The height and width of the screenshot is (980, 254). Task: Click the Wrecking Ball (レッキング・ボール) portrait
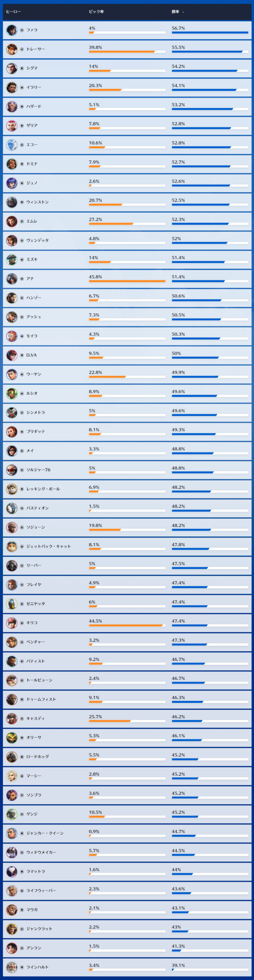(x=12, y=489)
